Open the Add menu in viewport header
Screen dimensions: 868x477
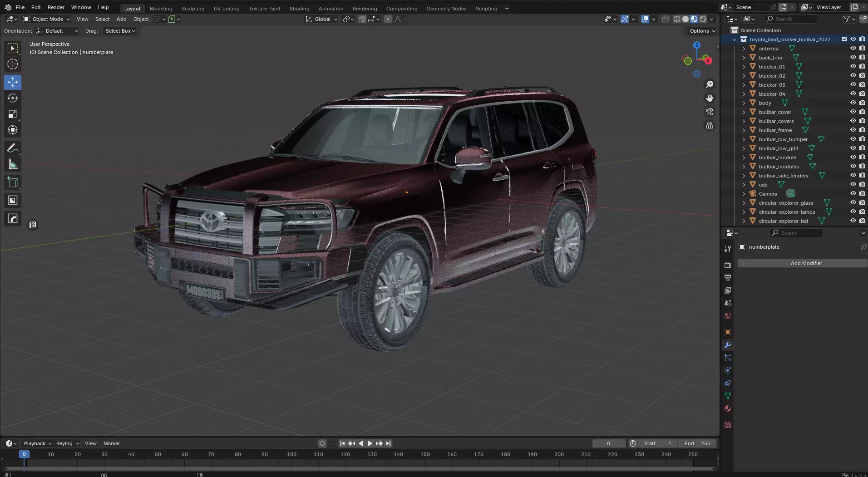point(121,19)
